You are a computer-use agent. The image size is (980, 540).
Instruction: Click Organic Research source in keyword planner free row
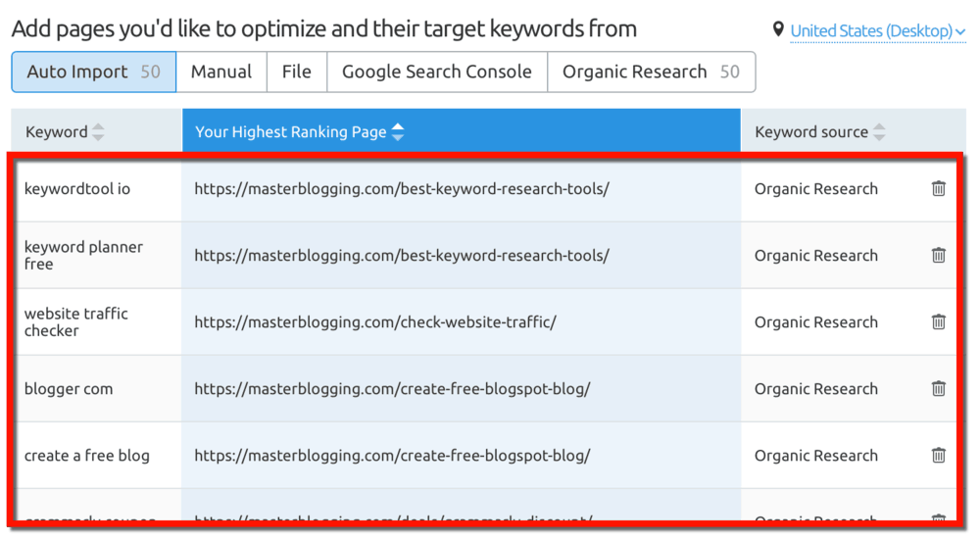click(815, 255)
